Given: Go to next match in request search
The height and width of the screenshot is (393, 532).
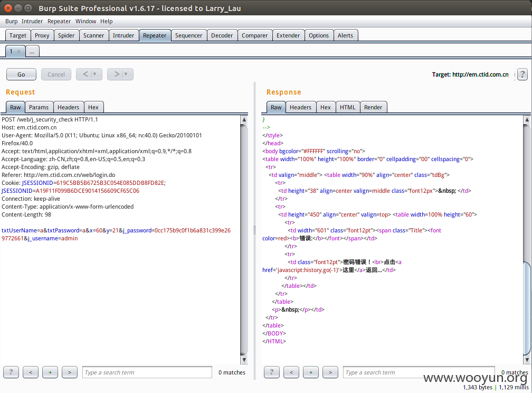Looking at the screenshot, I should click(70, 372).
